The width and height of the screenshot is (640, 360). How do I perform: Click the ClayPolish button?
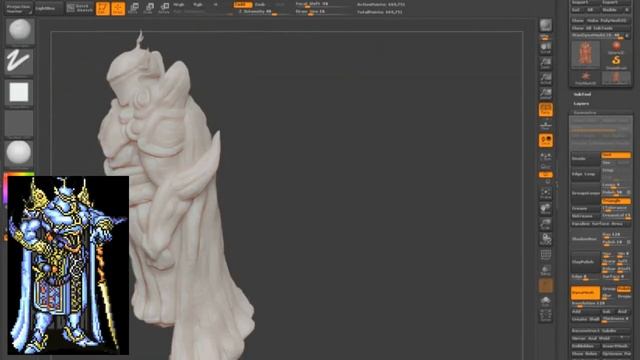point(585,262)
